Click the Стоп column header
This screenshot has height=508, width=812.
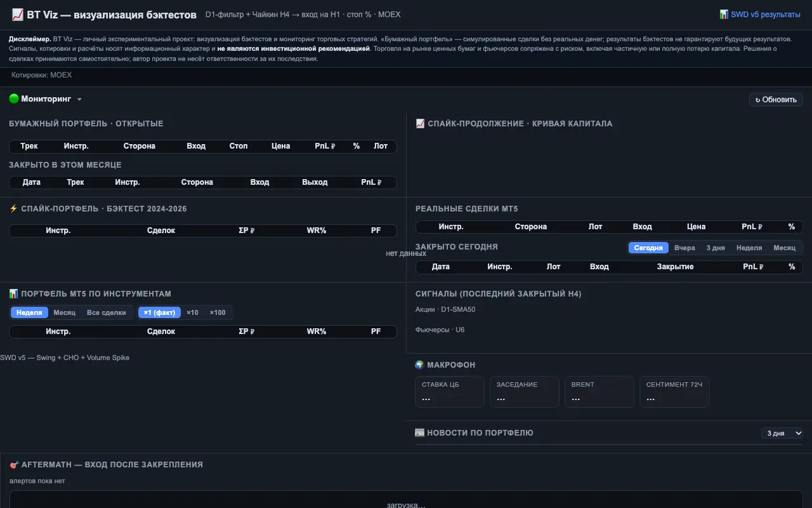239,146
